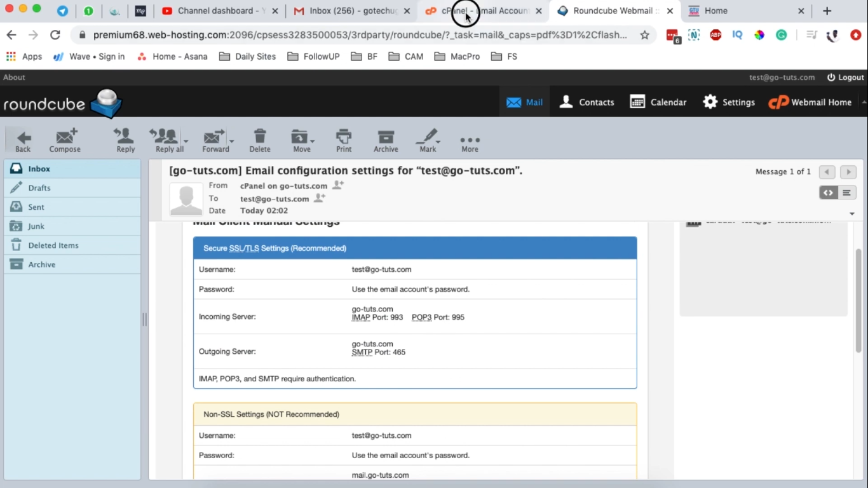The height and width of the screenshot is (488, 868).
Task: Go to cPanel Webmail Home
Action: [x=810, y=102]
